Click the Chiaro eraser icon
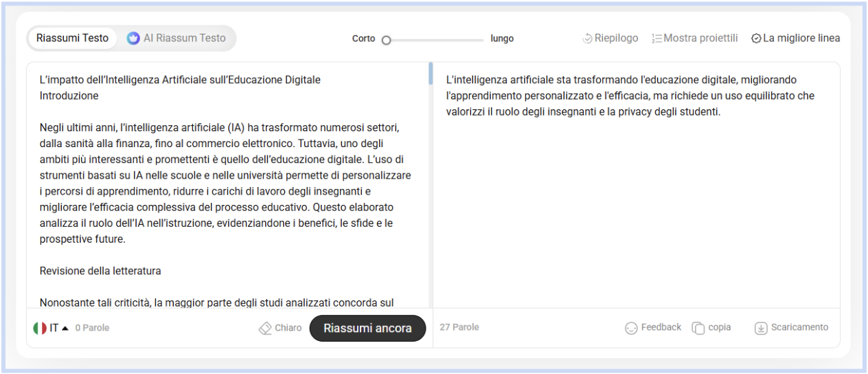This screenshot has height=374, width=868. (265, 328)
